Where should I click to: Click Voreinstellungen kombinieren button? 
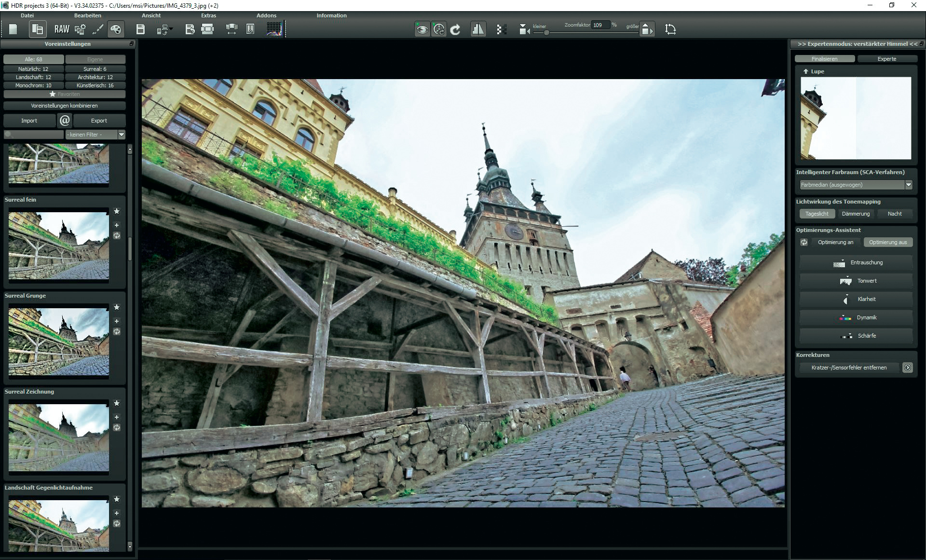click(64, 106)
